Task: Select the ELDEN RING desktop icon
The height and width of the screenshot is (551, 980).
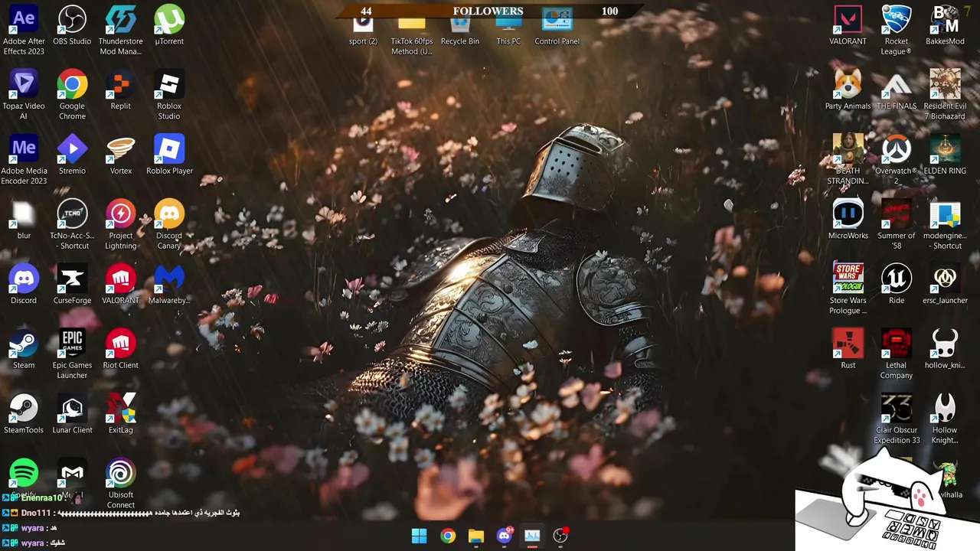Action: (x=945, y=155)
